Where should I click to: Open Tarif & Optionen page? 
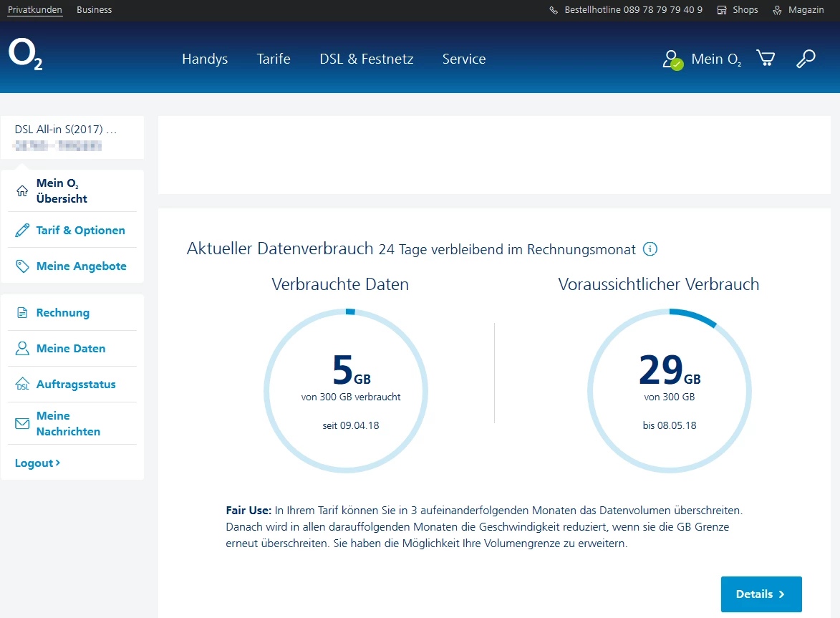click(80, 231)
